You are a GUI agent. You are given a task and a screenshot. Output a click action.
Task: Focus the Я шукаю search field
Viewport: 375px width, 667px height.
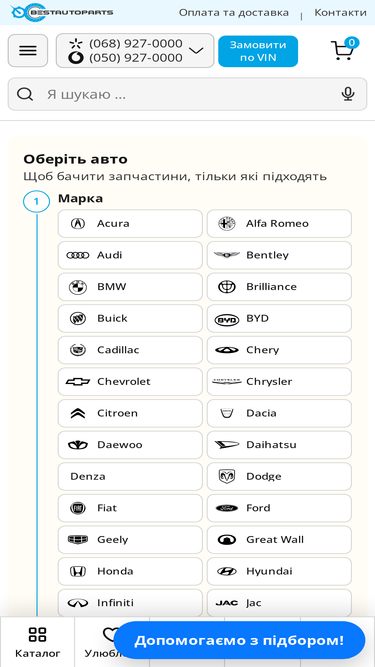[188, 94]
